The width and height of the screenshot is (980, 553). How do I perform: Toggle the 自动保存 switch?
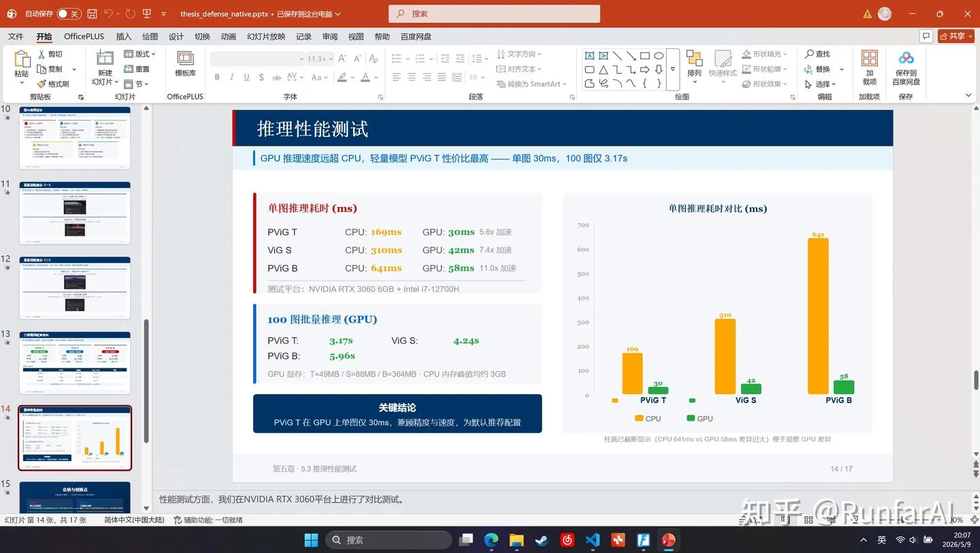(x=69, y=14)
